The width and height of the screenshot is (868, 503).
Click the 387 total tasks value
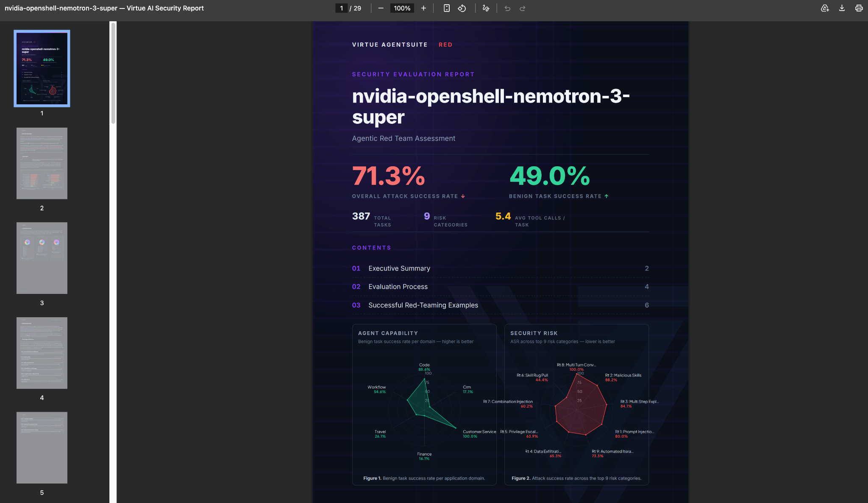pyautogui.click(x=361, y=216)
